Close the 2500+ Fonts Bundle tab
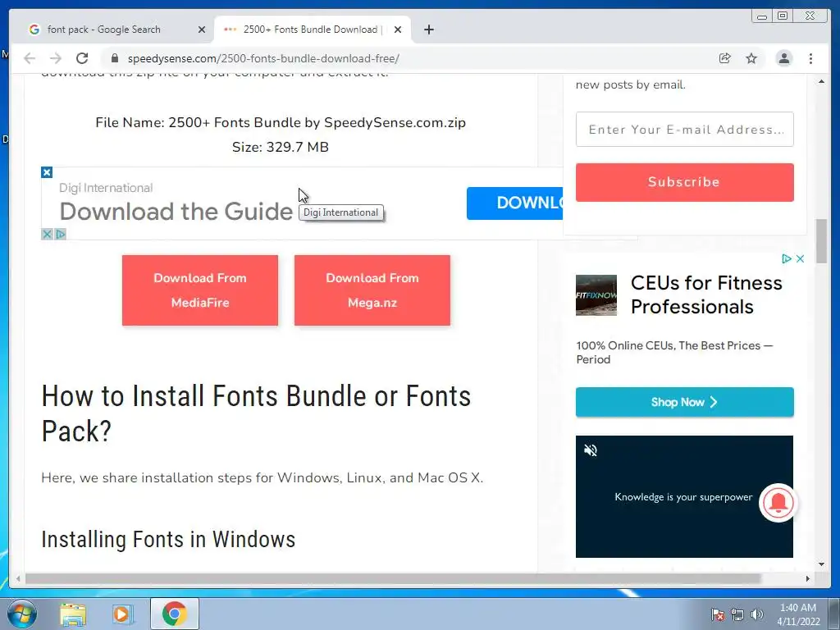 click(x=398, y=30)
